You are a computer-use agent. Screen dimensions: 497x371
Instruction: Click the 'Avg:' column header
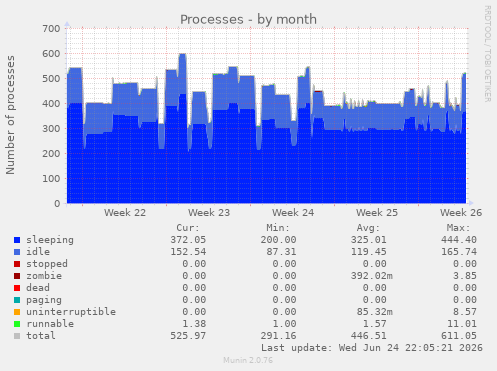(368, 228)
